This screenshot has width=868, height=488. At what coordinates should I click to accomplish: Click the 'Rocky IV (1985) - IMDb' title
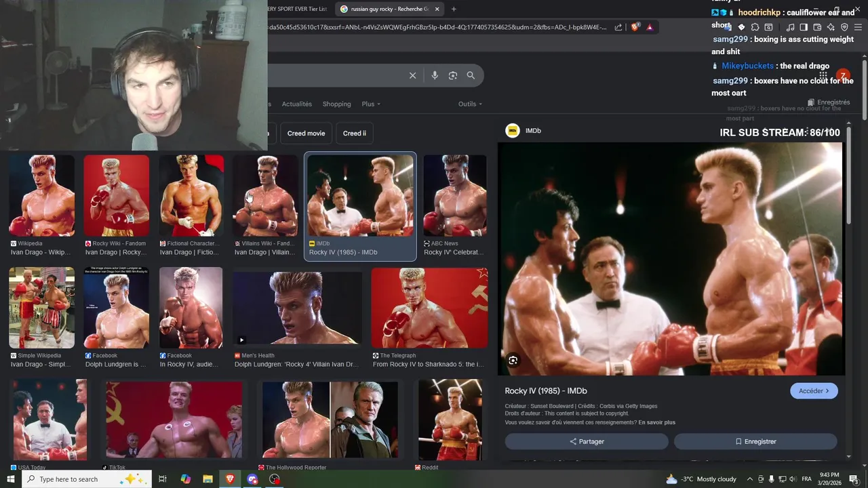point(546,391)
